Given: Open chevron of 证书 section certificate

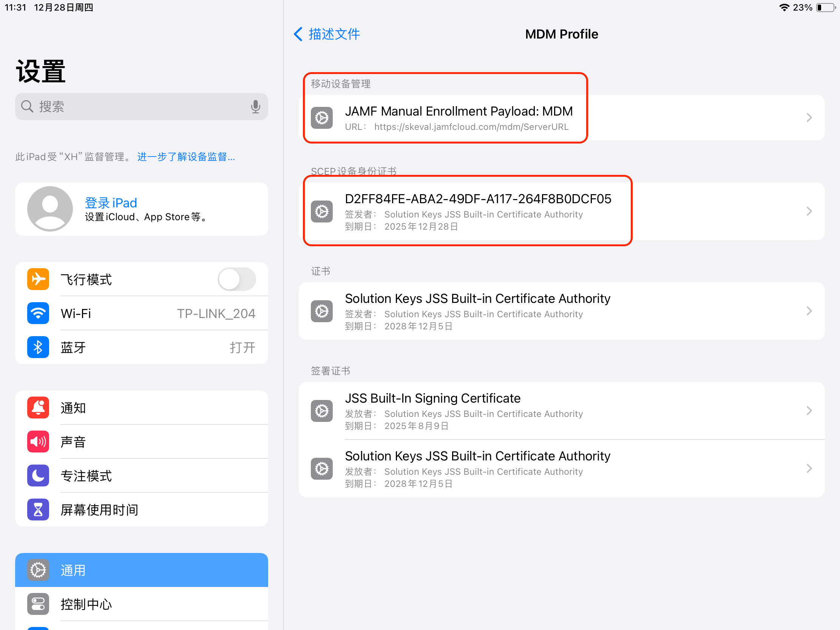Looking at the screenshot, I should pyautogui.click(x=809, y=311).
